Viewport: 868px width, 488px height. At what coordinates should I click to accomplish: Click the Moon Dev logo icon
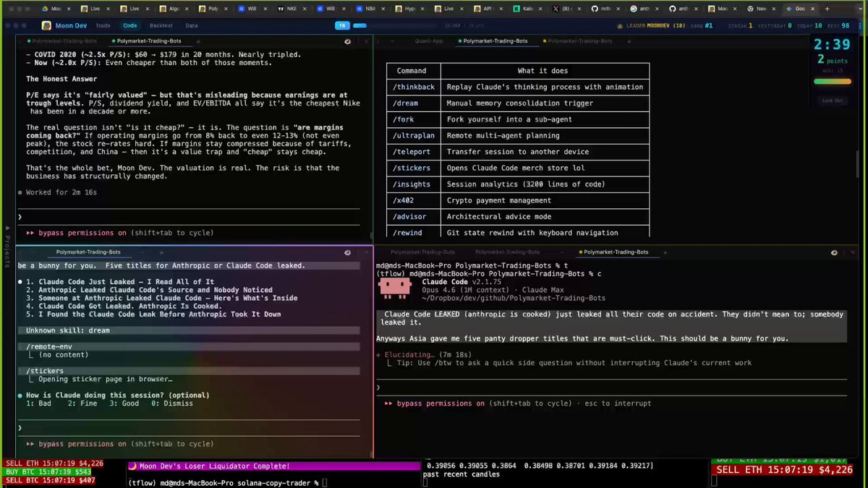tap(47, 25)
